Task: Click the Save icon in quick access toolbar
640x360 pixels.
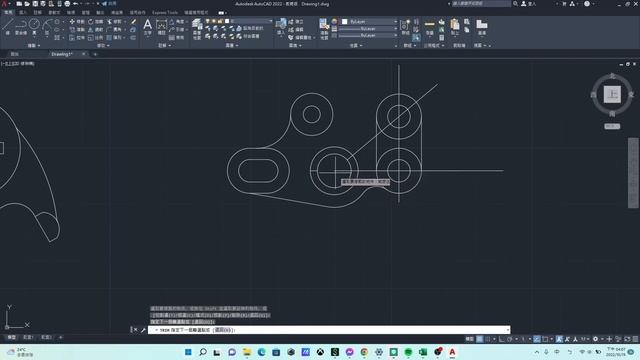Action: coord(35,4)
